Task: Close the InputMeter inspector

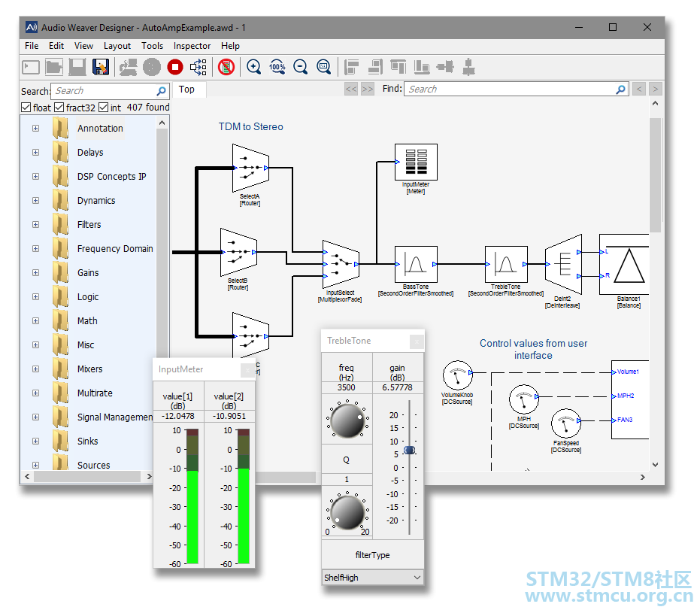Action: [x=248, y=370]
